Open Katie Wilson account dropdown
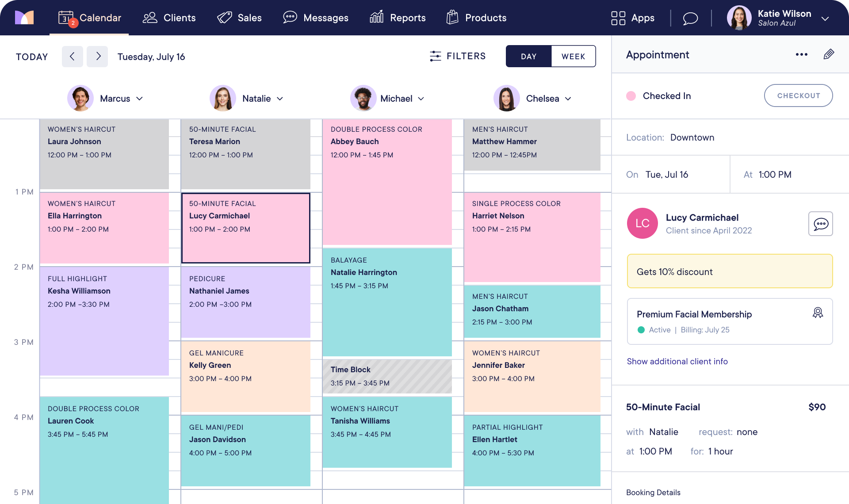This screenshot has height=504, width=849. click(x=825, y=19)
